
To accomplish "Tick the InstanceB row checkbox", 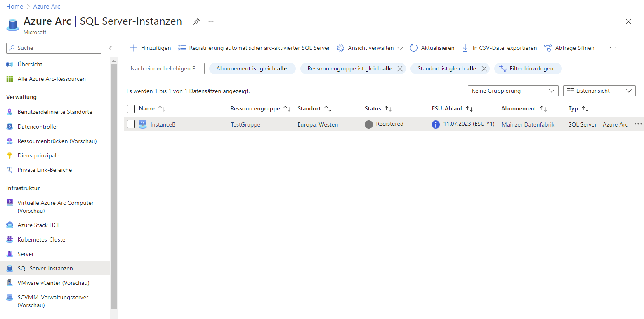I will pos(131,124).
